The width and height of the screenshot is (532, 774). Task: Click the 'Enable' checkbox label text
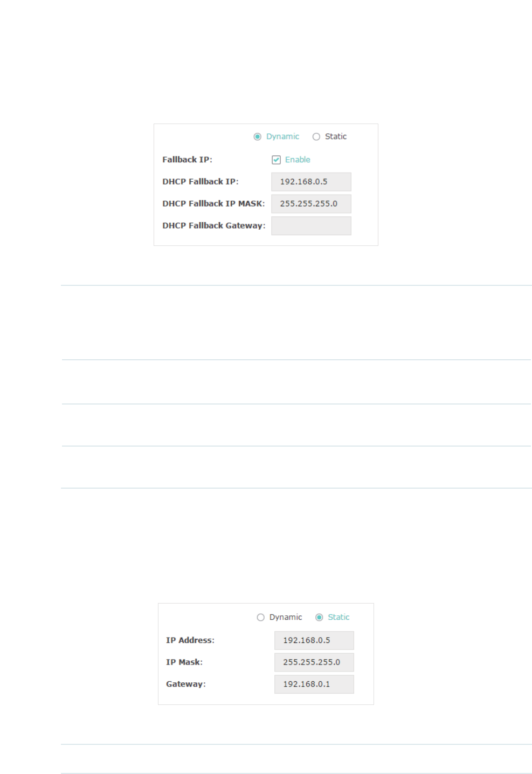[298, 160]
